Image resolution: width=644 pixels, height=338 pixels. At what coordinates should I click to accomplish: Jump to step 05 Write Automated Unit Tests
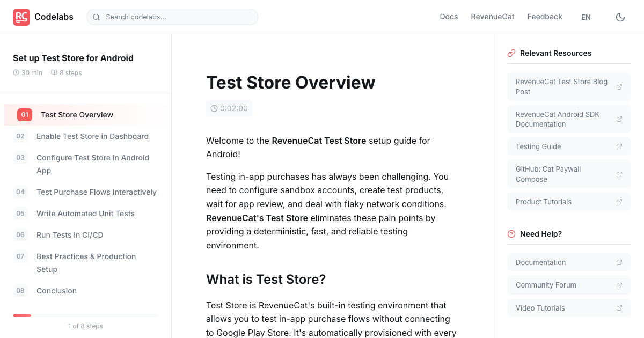[x=86, y=214]
